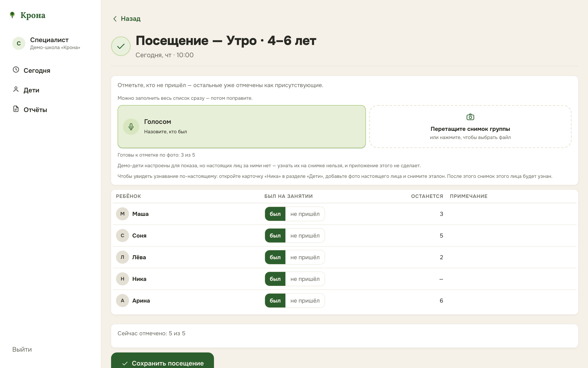Open the Дети section
Screen dimensions: 588x368
[31, 90]
